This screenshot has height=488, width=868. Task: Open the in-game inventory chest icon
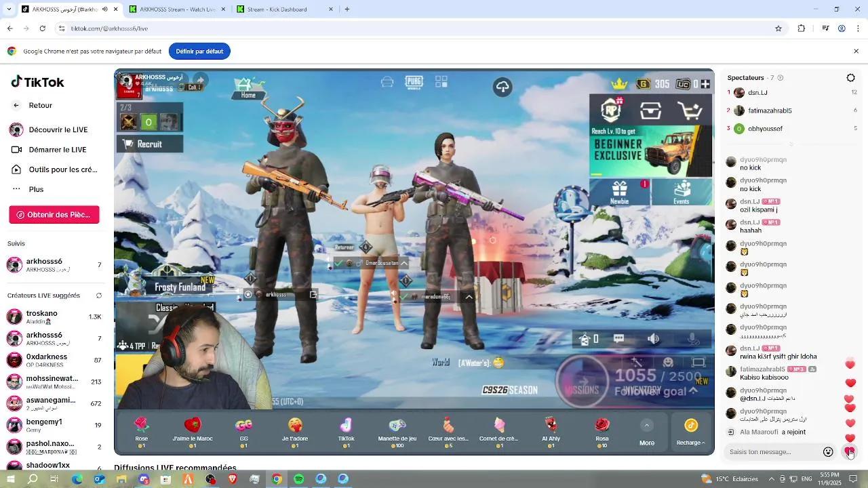point(650,110)
